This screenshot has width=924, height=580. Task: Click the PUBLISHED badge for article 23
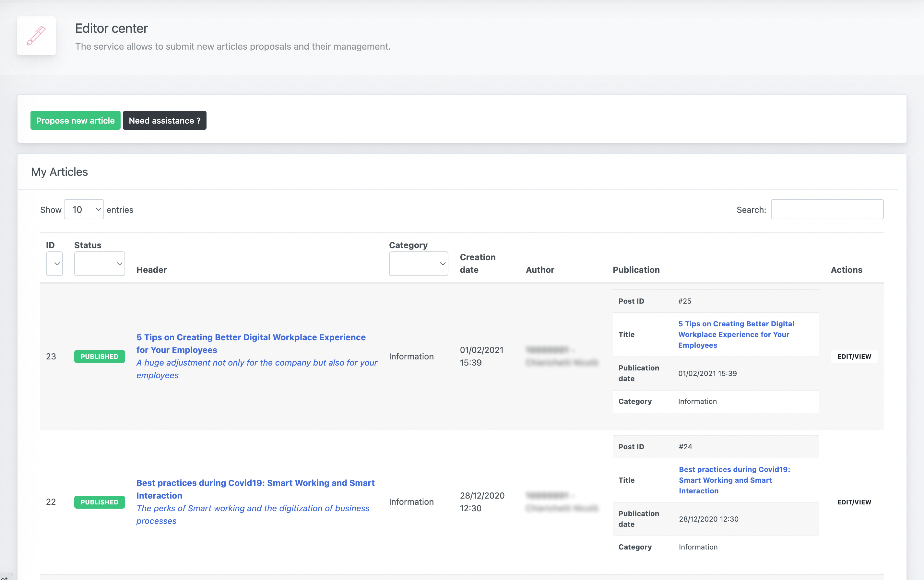point(100,356)
